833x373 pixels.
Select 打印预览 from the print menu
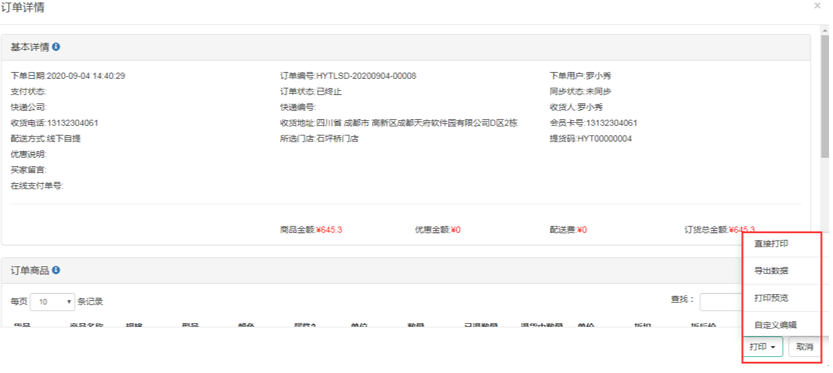click(x=771, y=298)
